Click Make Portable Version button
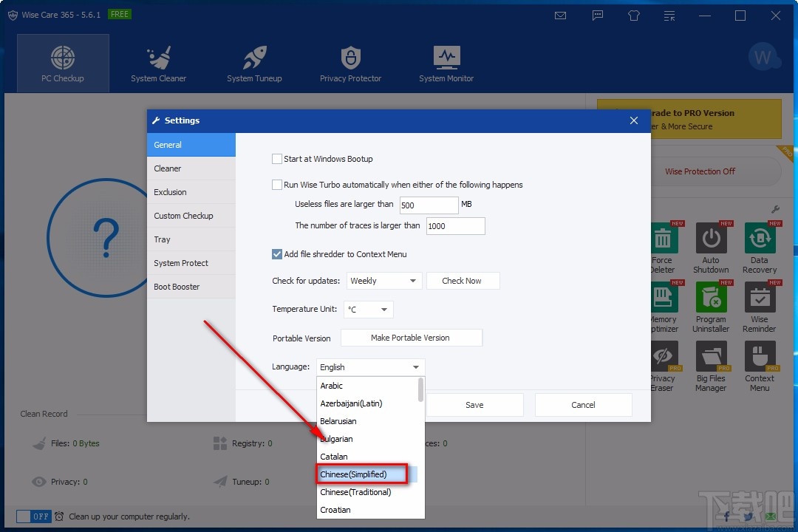 pyautogui.click(x=411, y=338)
